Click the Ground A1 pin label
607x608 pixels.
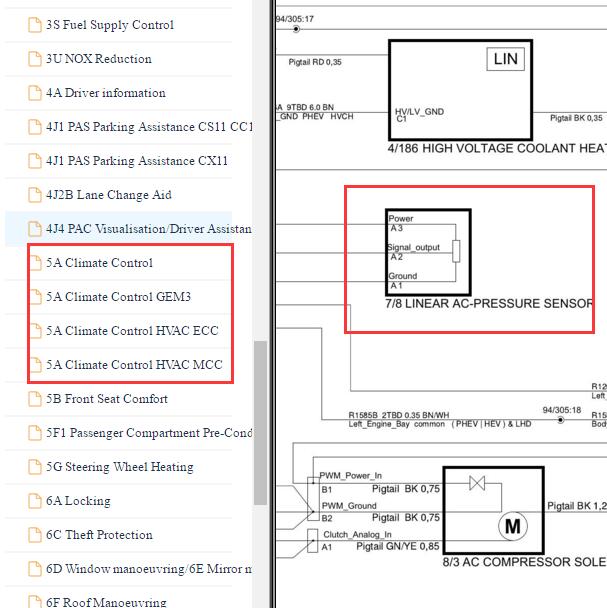403,281
